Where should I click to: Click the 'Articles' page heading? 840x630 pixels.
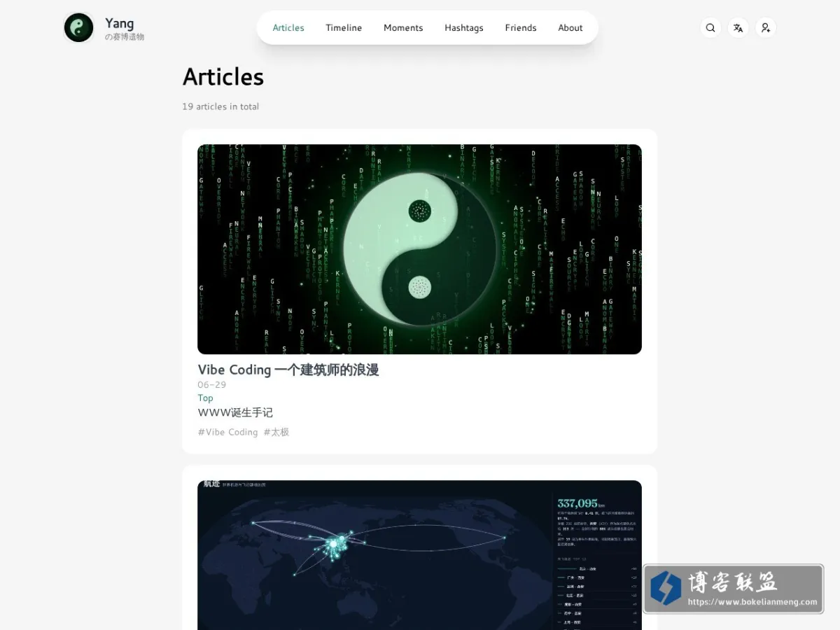(223, 77)
